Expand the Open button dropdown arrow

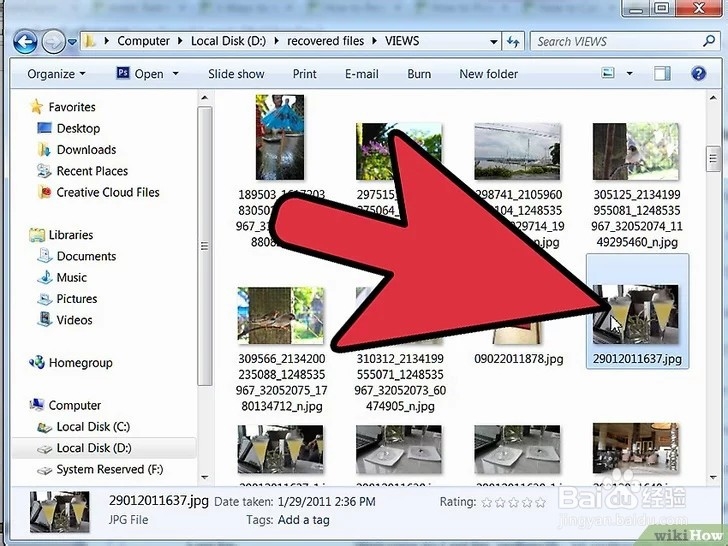pyautogui.click(x=176, y=74)
